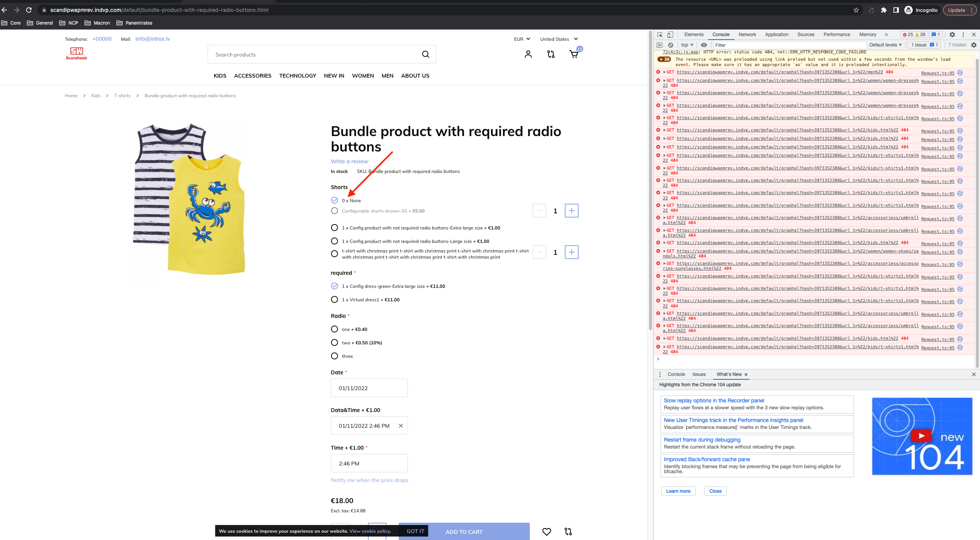
Task: Open the shopping cart icon
Action: 574,54
